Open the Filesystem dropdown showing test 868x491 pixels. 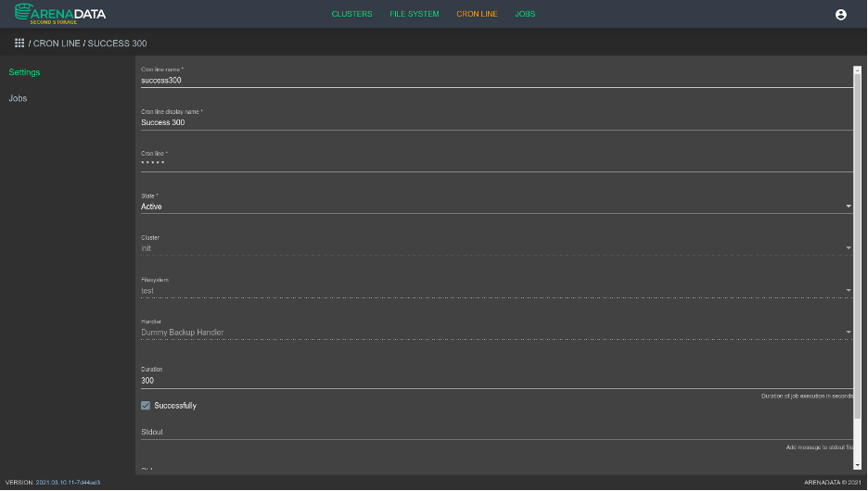[496, 290]
